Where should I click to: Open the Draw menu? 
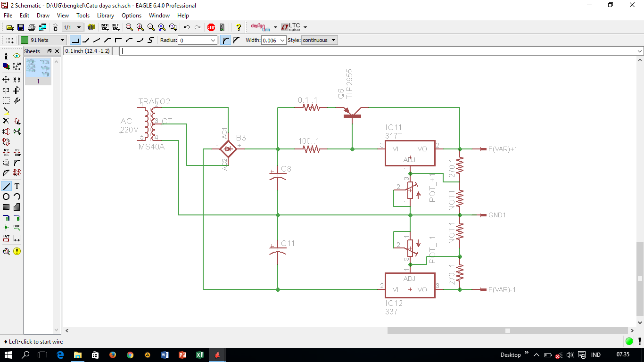pos(43,16)
